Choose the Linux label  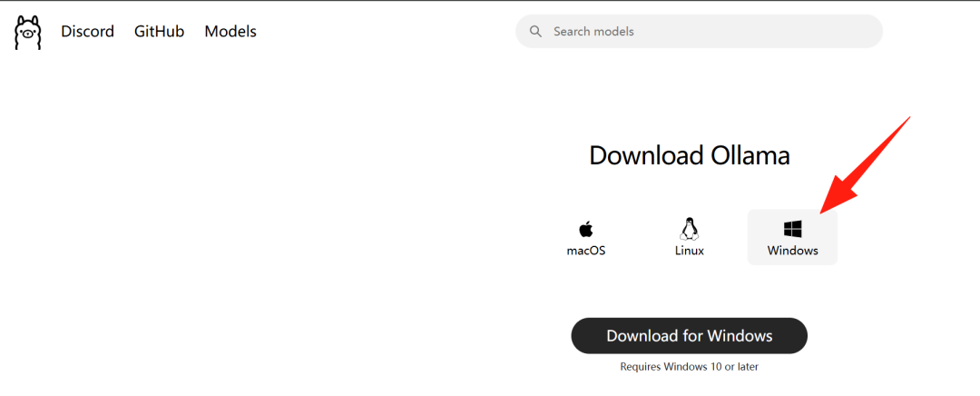[x=690, y=251]
